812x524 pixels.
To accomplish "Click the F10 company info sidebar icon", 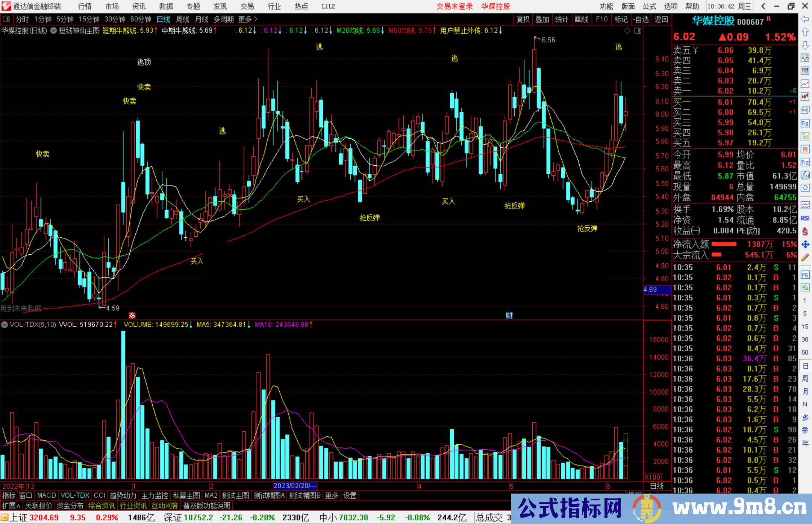I will click(805, 123).
